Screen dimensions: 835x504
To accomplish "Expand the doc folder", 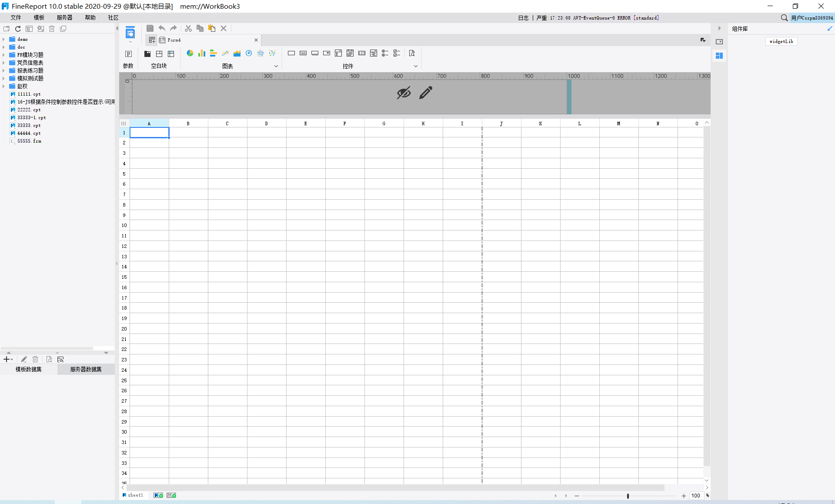I will pos(3,47).
